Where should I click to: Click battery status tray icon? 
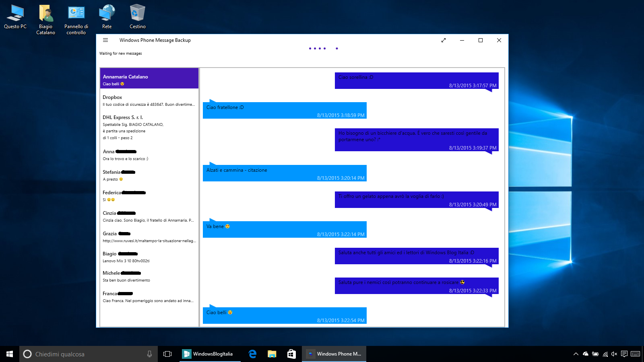(595, 354)
